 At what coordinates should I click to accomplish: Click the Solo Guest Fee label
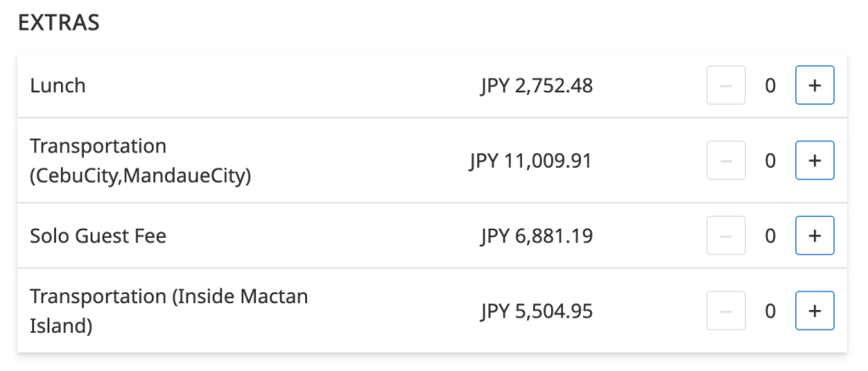[98, 235]
